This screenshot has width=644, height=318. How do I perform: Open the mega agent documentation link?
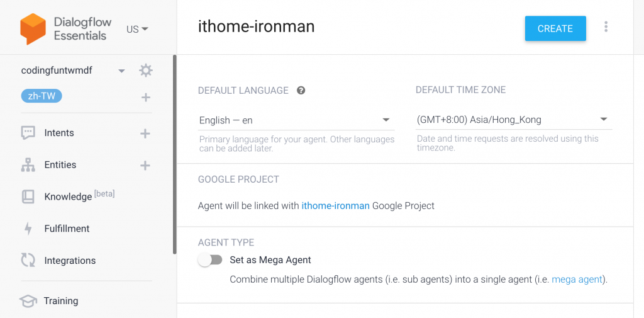(x=578, y=280)
